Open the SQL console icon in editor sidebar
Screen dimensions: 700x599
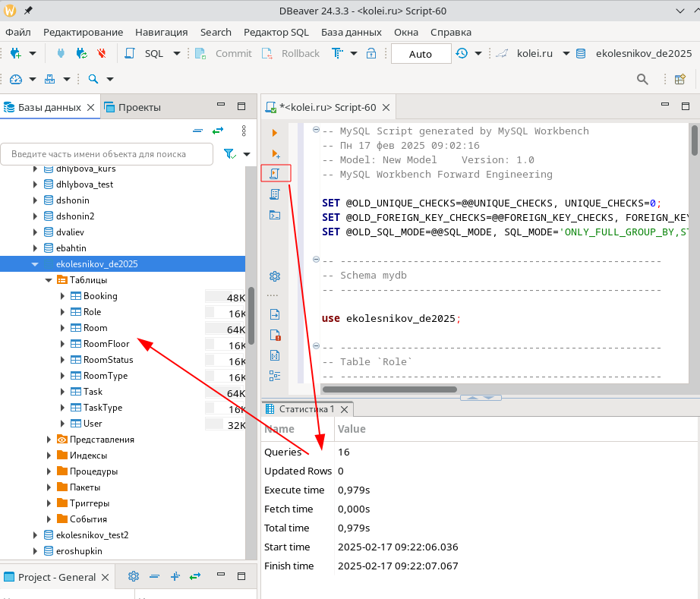pos(275,215)
